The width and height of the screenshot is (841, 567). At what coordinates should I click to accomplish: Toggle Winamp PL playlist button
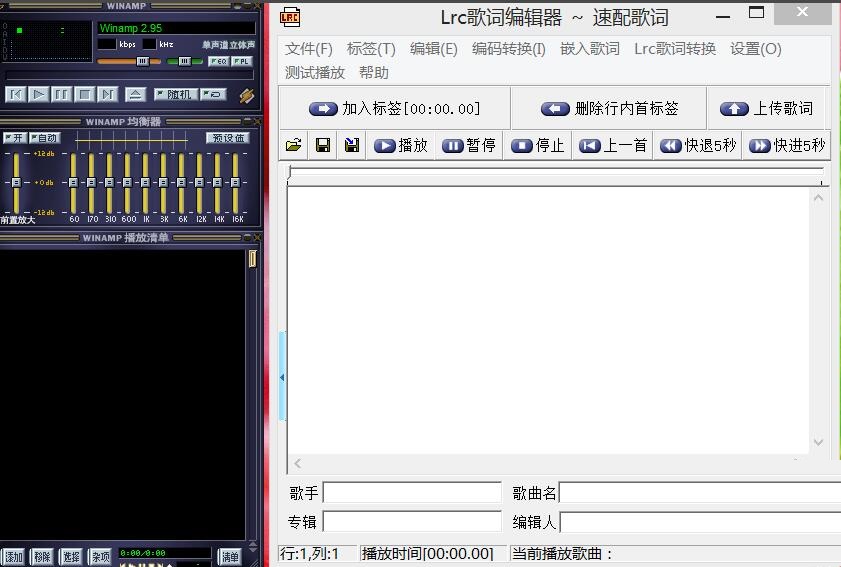[242, 61]
